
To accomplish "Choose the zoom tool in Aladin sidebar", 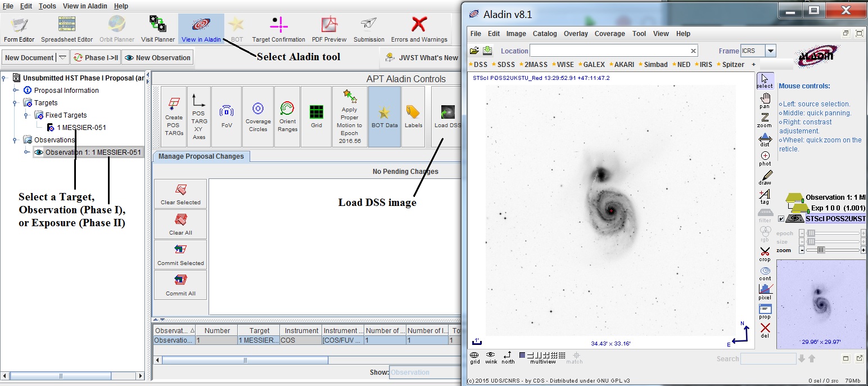I will pos(765,120).
